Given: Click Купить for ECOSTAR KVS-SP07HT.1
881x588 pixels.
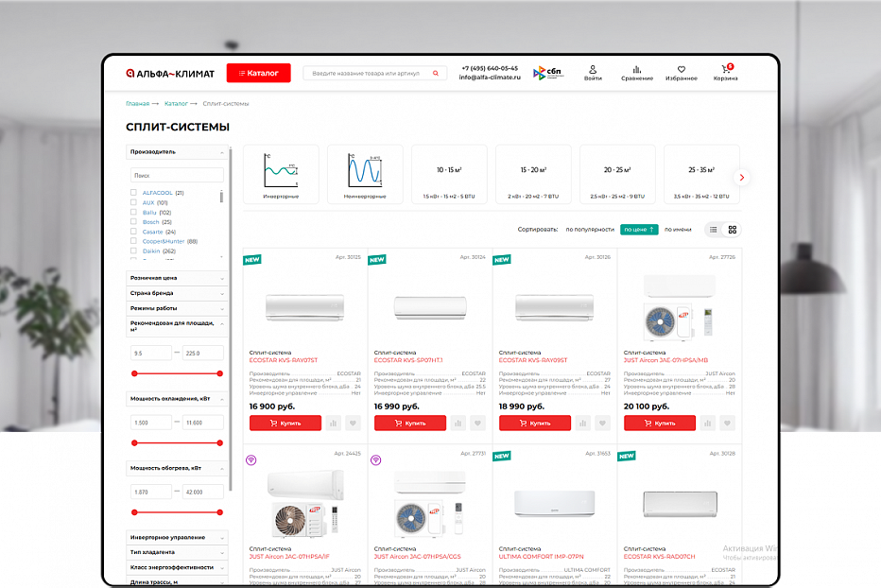Looking at the screenshot, I should point(410,423).
